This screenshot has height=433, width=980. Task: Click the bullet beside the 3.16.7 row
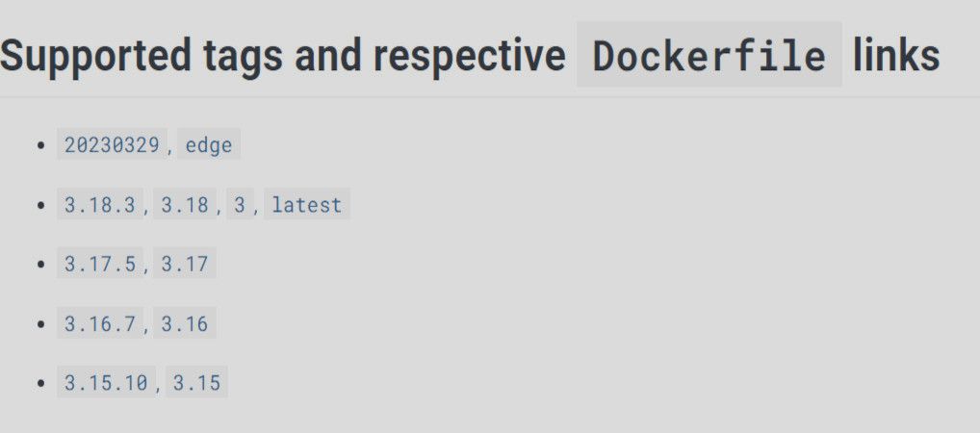coord(40,324)
